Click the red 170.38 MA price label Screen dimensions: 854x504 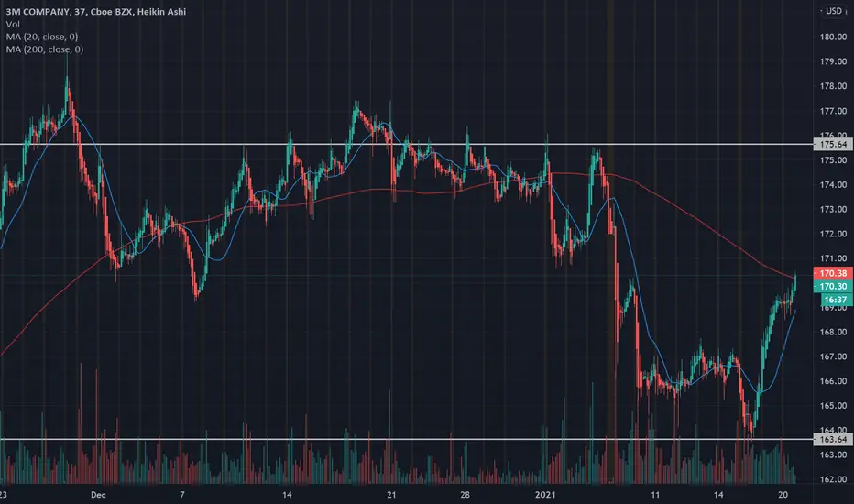pyautogui.click(x=833, y=273)
